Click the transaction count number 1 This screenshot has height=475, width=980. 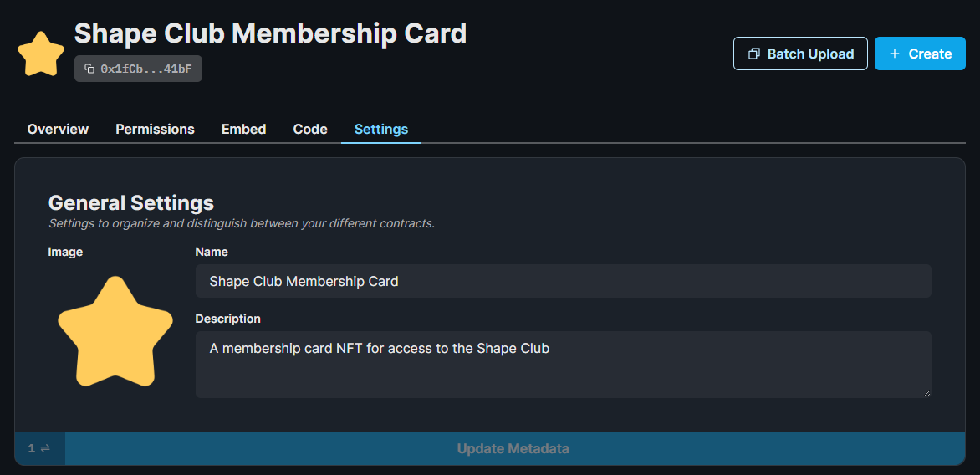[32, 449]
